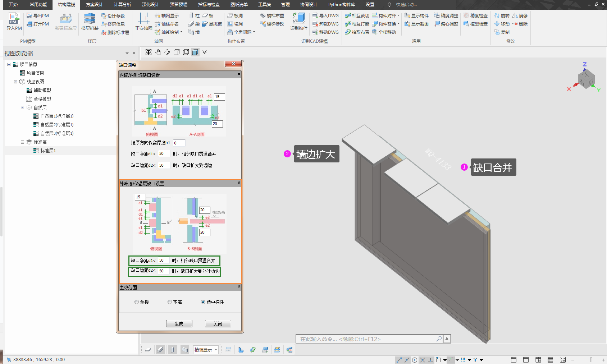Collapse the 自然层 tree node
607x364 pixels.
click(x=22, y=107)
